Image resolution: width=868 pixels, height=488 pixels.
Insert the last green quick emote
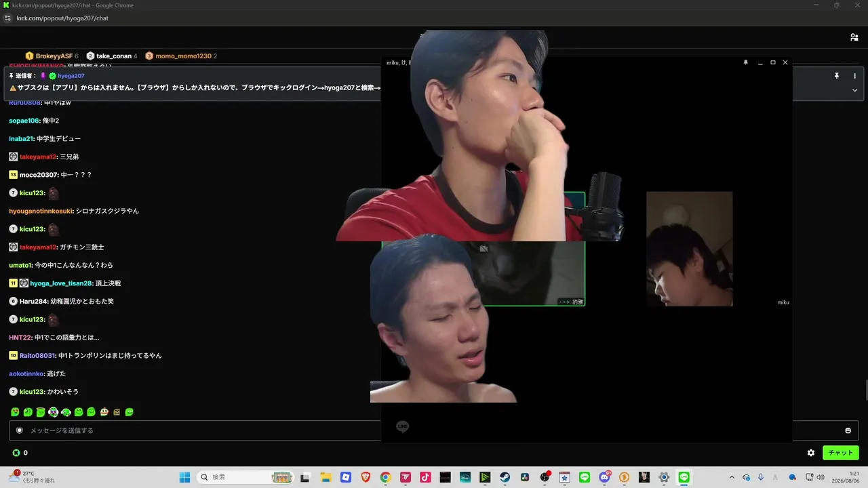(130, 412)
